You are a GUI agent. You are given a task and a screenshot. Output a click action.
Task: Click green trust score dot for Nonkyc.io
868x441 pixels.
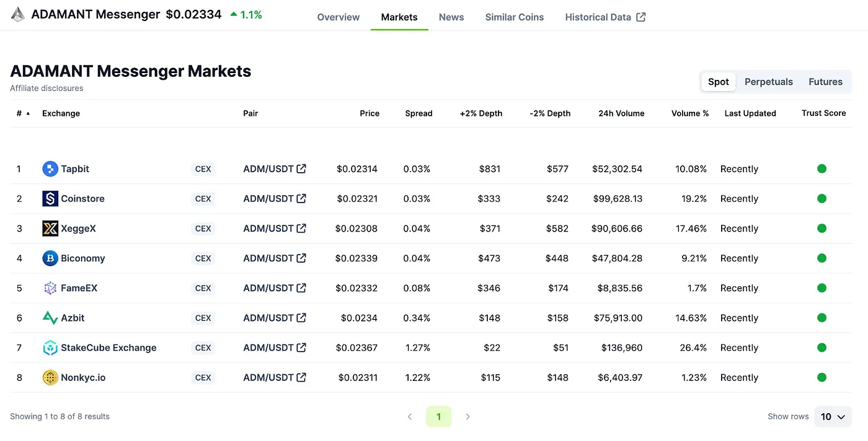(x=821, y=377)
